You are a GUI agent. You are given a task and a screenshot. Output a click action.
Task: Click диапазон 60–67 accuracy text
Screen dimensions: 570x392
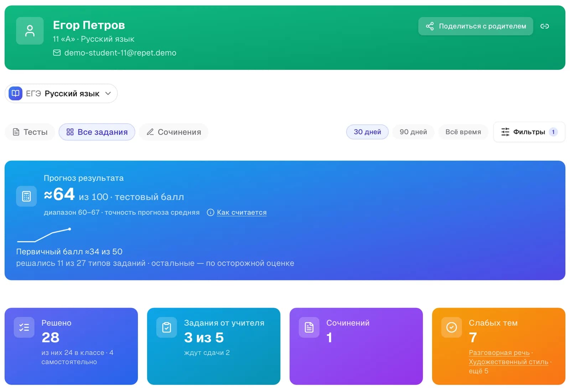click(x=121, y=212)
